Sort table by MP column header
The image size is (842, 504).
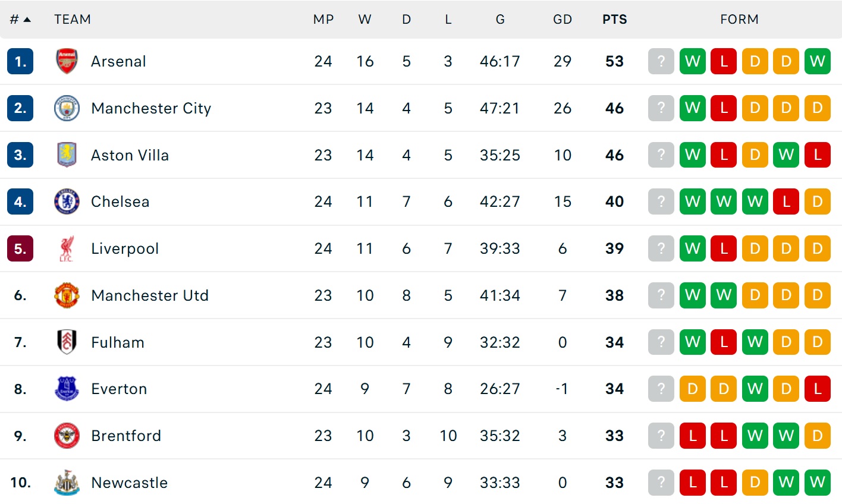tap(323, 20)
